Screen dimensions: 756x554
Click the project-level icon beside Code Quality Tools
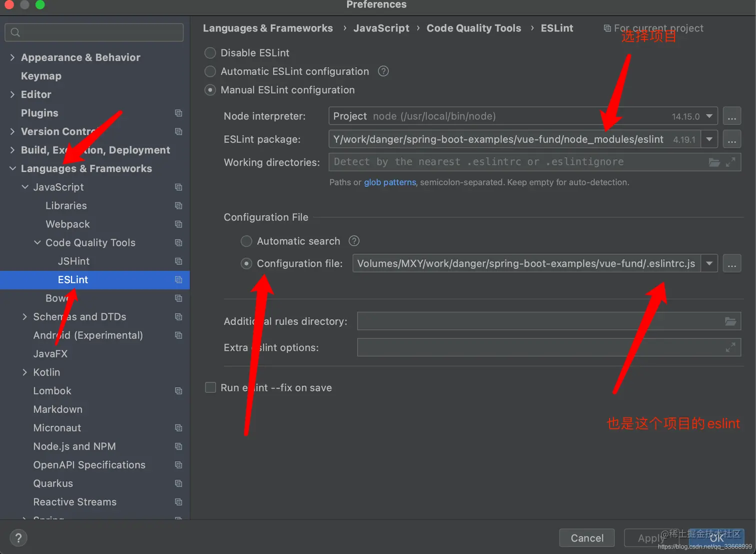point(178,242)
